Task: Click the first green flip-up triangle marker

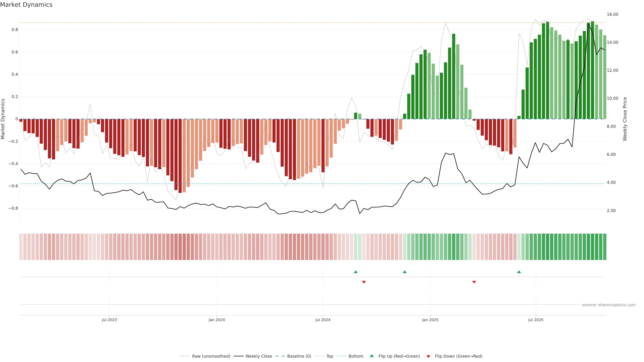Action: (356, 272)
